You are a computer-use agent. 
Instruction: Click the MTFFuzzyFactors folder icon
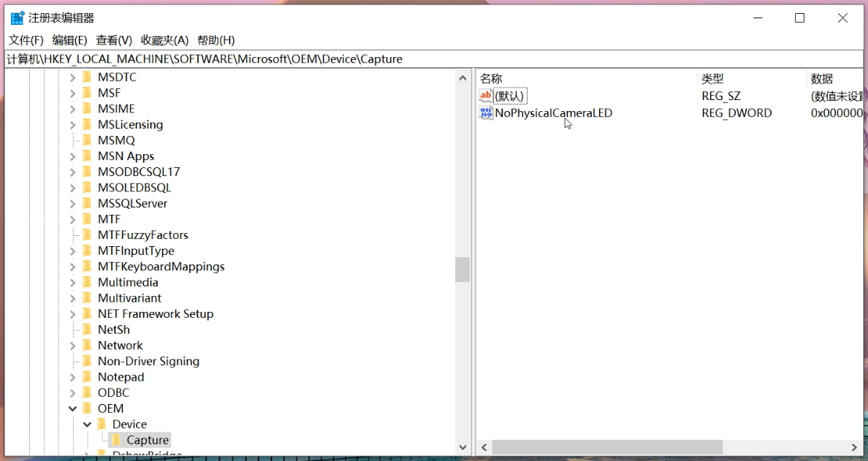[87, 235]
